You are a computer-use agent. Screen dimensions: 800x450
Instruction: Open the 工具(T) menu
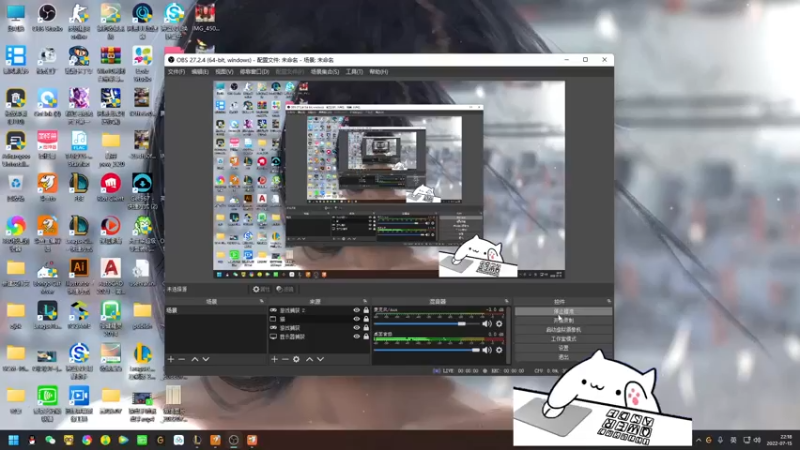354,72
